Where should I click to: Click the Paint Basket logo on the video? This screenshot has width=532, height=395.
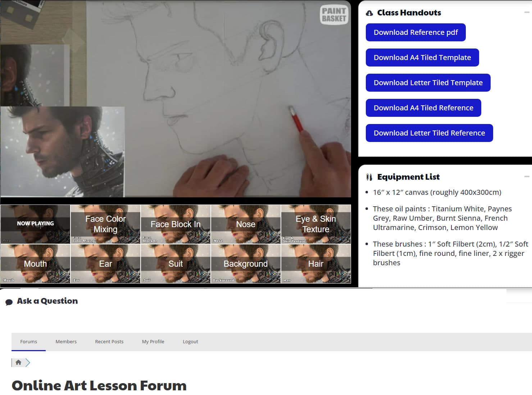(x=334, y=15)
